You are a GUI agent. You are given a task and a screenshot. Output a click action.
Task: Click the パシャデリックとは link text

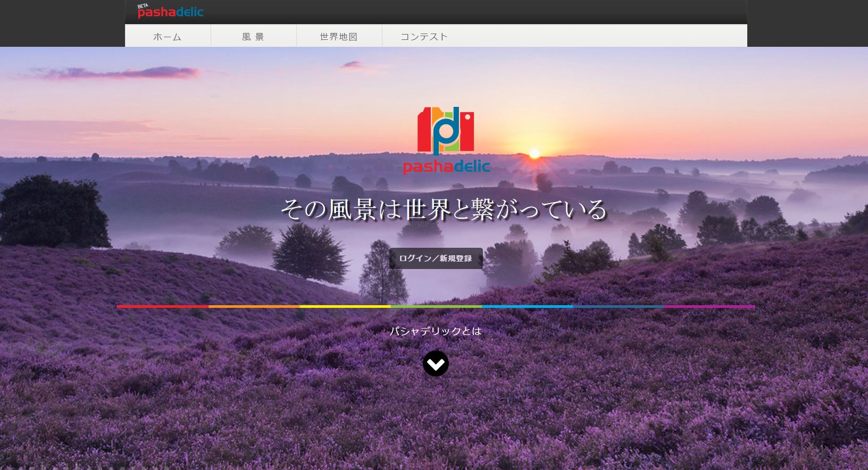(436, 331)
